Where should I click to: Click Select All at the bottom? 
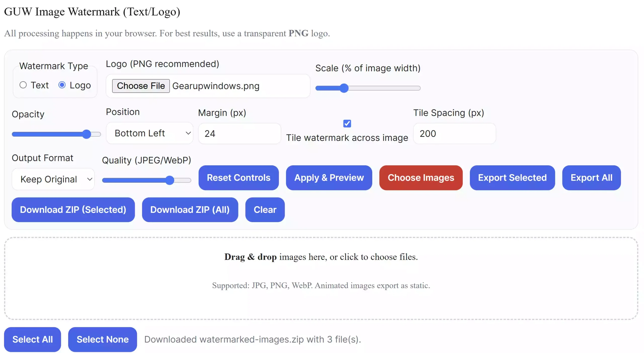(32, 339)
